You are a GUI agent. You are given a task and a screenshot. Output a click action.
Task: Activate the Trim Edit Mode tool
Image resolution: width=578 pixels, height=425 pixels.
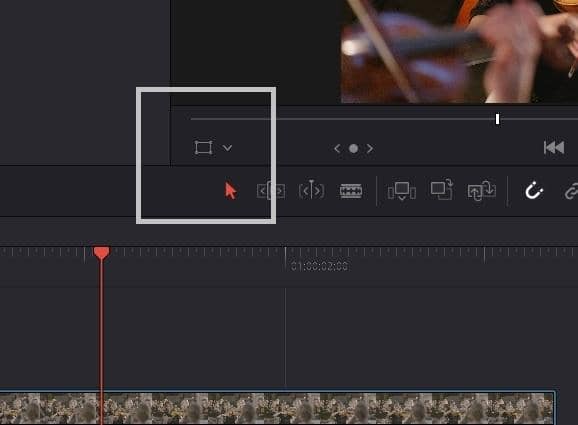coord(271,191)
